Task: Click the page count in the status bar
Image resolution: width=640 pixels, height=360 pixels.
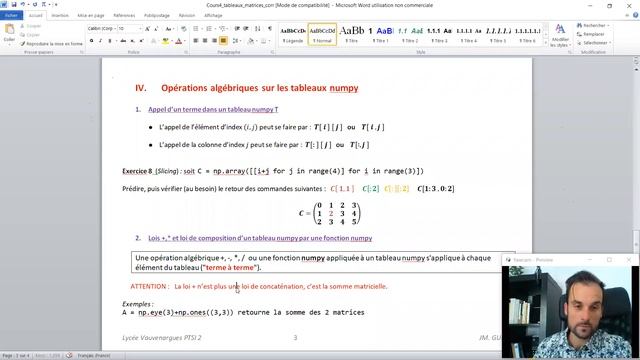Action: click(16, 356)
